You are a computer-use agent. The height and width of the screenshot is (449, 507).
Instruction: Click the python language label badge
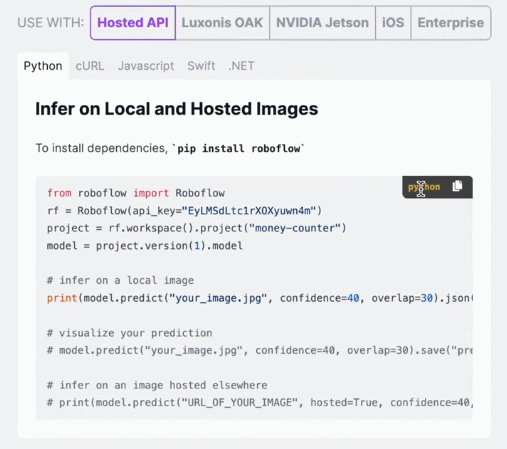[424, 187]
